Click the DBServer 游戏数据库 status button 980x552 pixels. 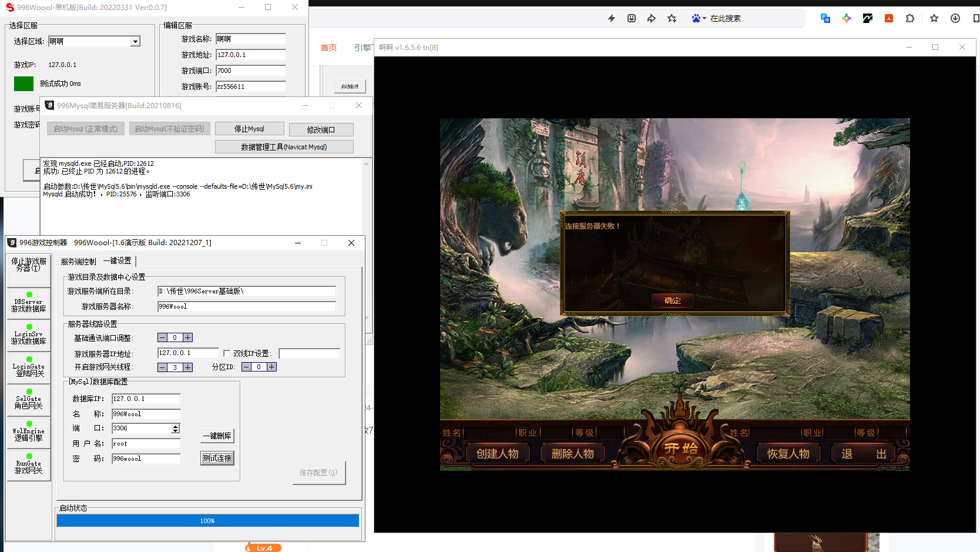29,303
